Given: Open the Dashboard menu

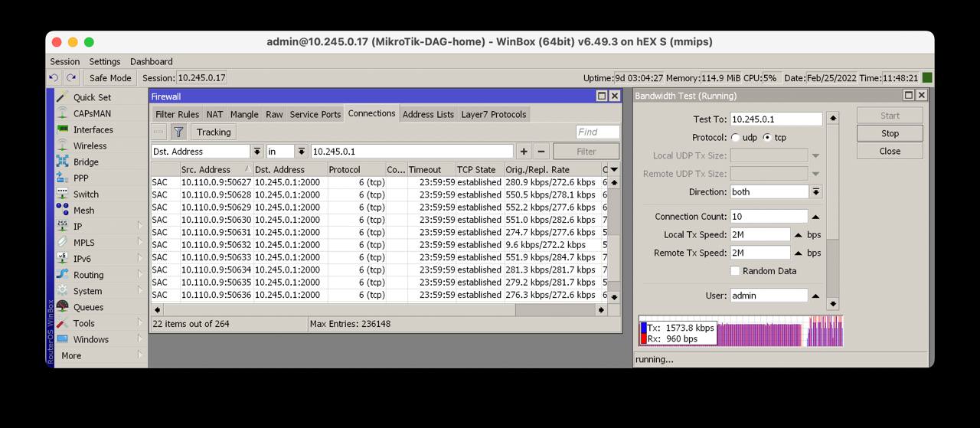Looking at the screenshot, I should [152, 61].
